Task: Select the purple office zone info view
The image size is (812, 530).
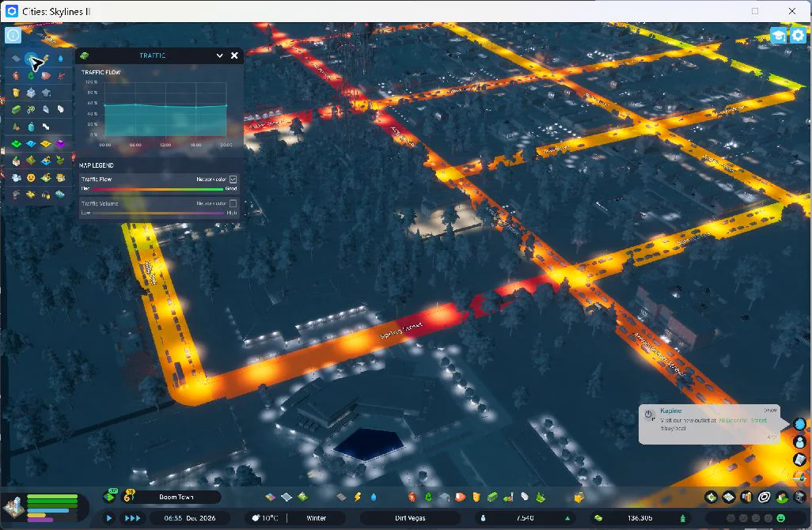Action: (61, 143)
